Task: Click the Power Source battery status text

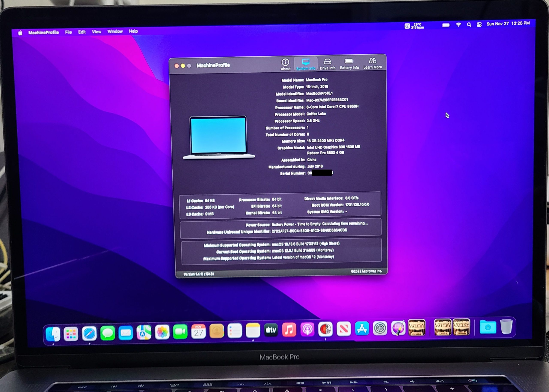Action: pyautogui.click(x=320, y=224)
